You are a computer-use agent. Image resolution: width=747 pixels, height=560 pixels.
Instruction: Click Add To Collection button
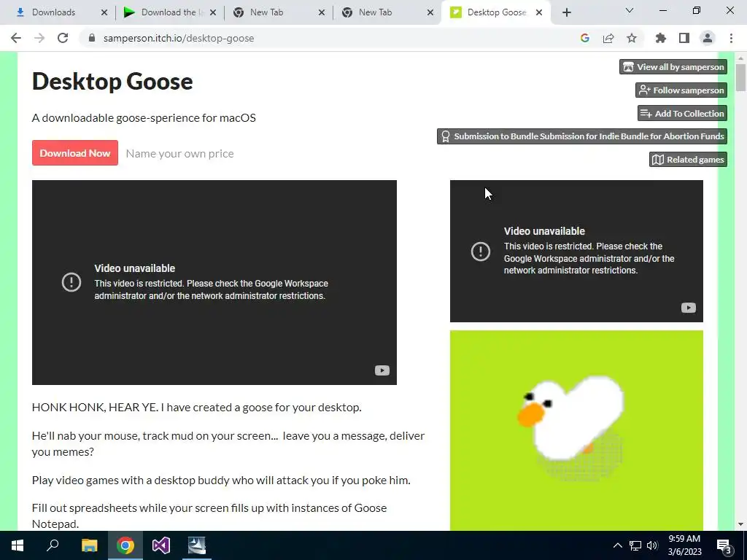(682, 113)
